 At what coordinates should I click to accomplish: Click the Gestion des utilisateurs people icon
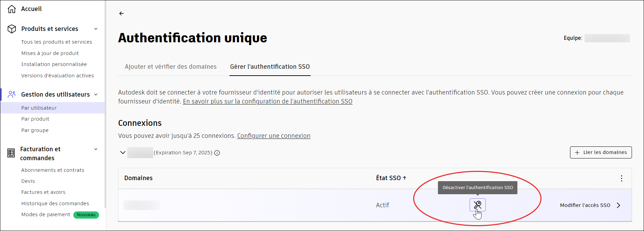click(x=12, y=94)
